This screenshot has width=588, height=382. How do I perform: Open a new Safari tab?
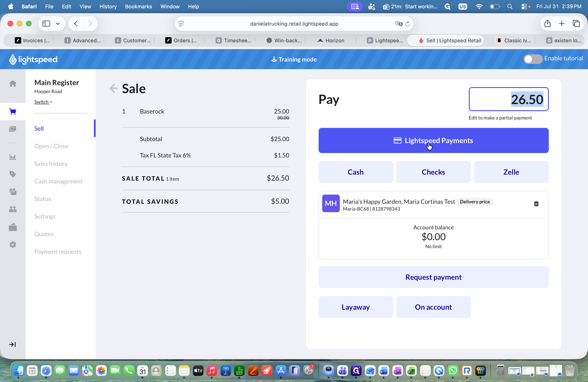[x=562, y=23]
